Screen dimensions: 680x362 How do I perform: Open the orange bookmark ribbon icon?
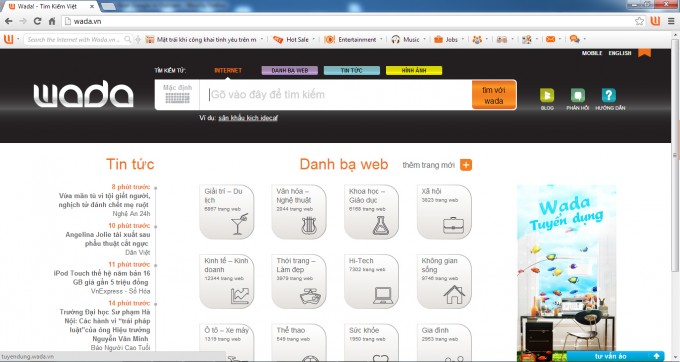tap(644, 53)
